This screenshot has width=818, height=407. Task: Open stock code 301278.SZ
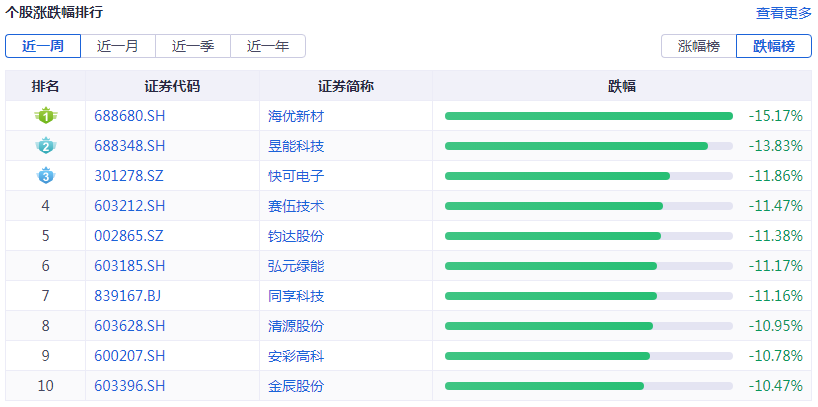129,176
